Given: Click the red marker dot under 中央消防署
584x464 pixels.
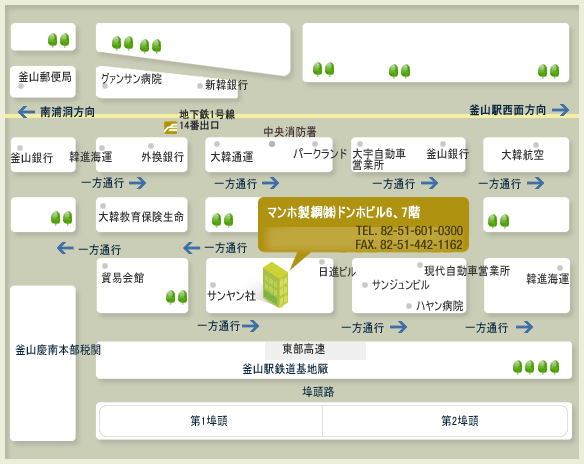Looking at the screenshot, I should point(272,144).
